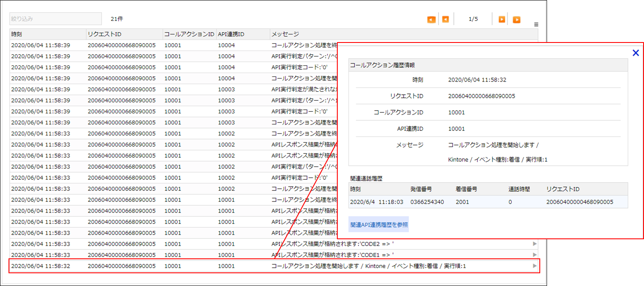Viewport: 644px width, 286px height.
Task: Click the 着信番号 header in 関連通話履歴
Action: [x=466, y=189]
